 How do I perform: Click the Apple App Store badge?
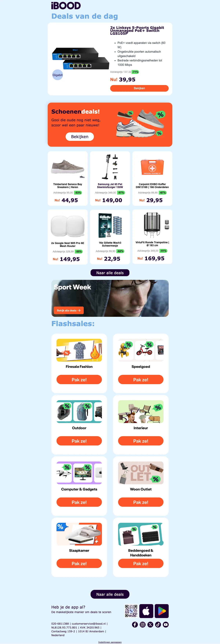[146, 611]
